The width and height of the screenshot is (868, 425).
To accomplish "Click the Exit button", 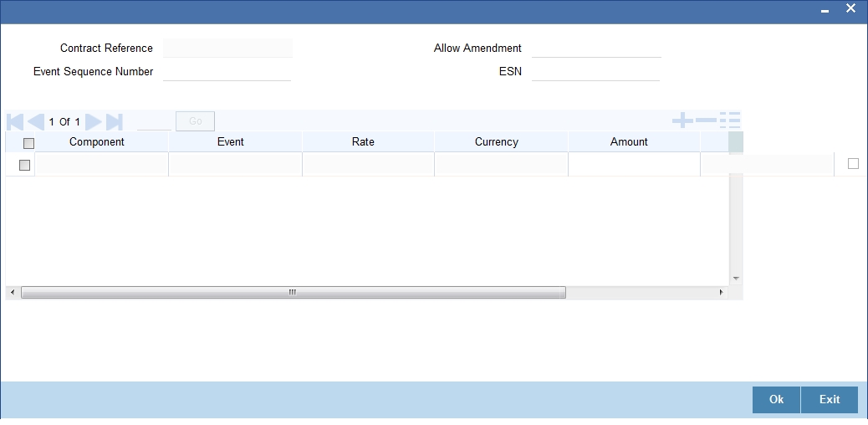I will 830,400.
